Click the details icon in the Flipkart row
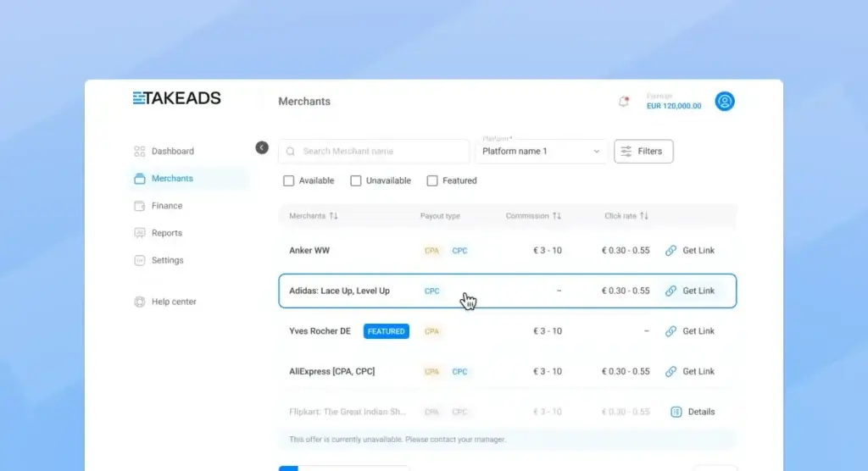 [x=676, y=412]
